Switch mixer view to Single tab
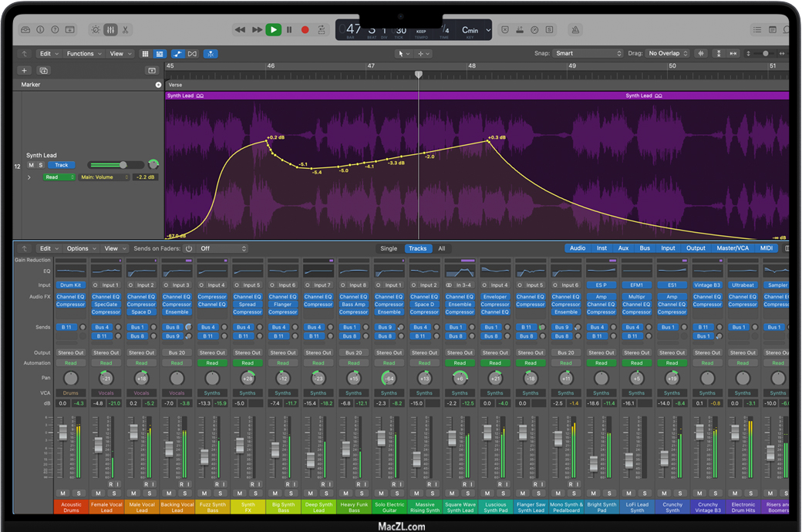 pyautogui.click(x=389, y=249)
